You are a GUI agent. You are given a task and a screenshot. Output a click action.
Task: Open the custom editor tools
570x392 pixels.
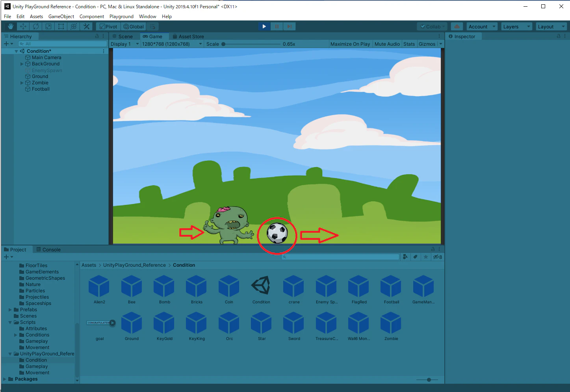[86, 26]
